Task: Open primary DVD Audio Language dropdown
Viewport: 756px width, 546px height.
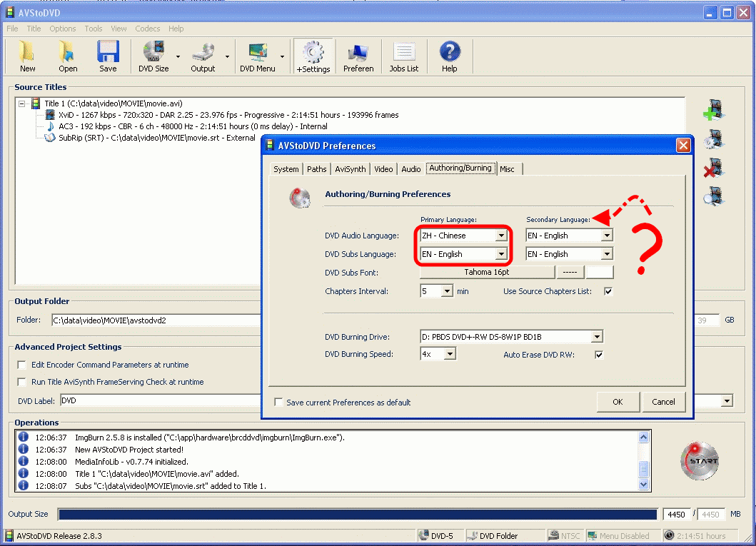Action: pyautogui.click(x=501, y=235)
